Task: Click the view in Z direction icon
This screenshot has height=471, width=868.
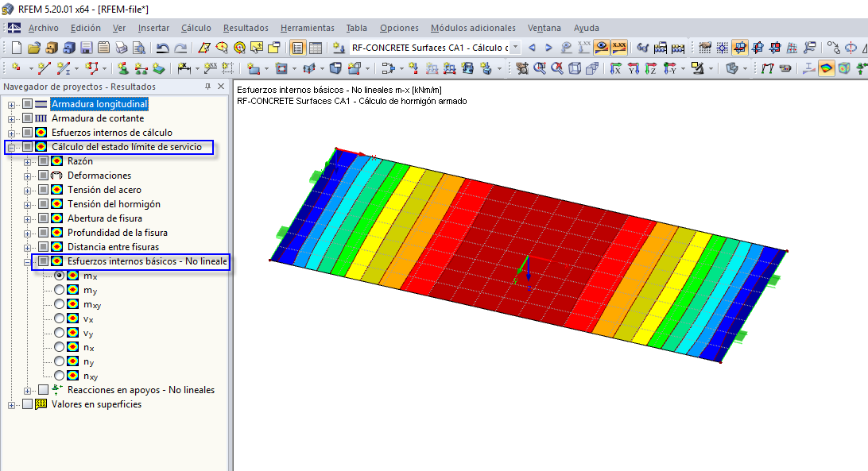Action: 651,68
